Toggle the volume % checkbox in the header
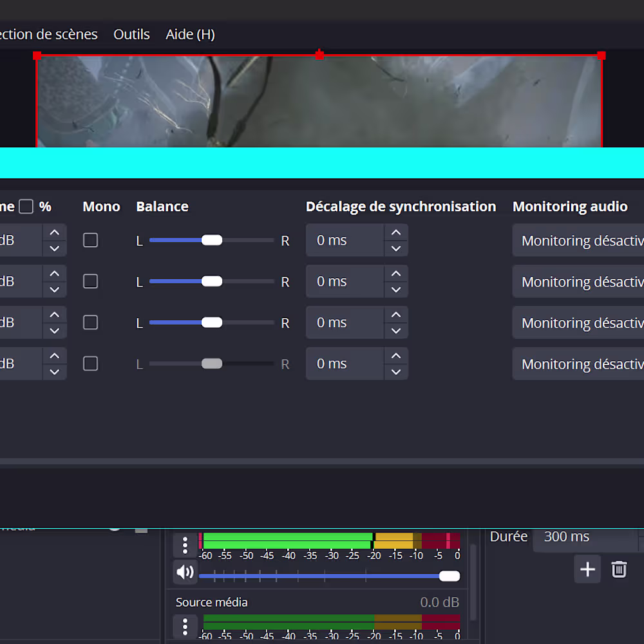Screen dimensions: 644x644 pos(26,206)
